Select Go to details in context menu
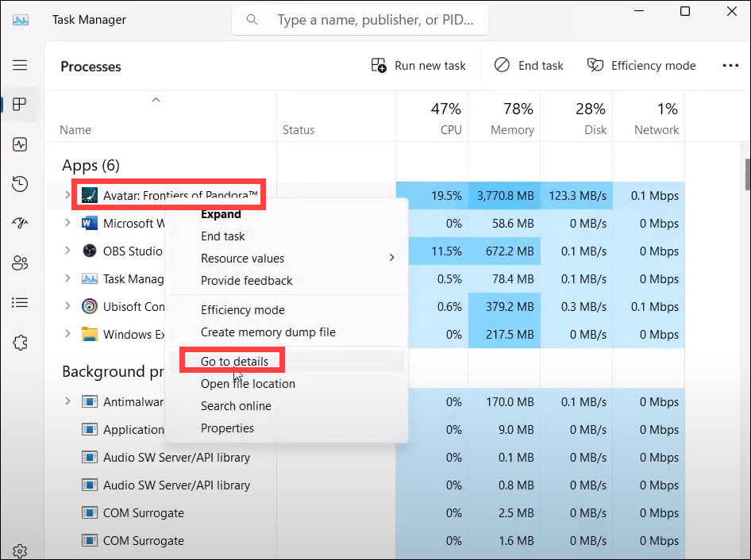 click(x=234, y=362)
